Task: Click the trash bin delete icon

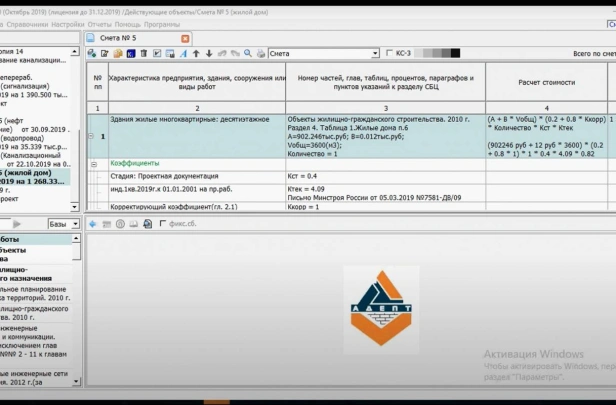Action: tap(144, 53)
